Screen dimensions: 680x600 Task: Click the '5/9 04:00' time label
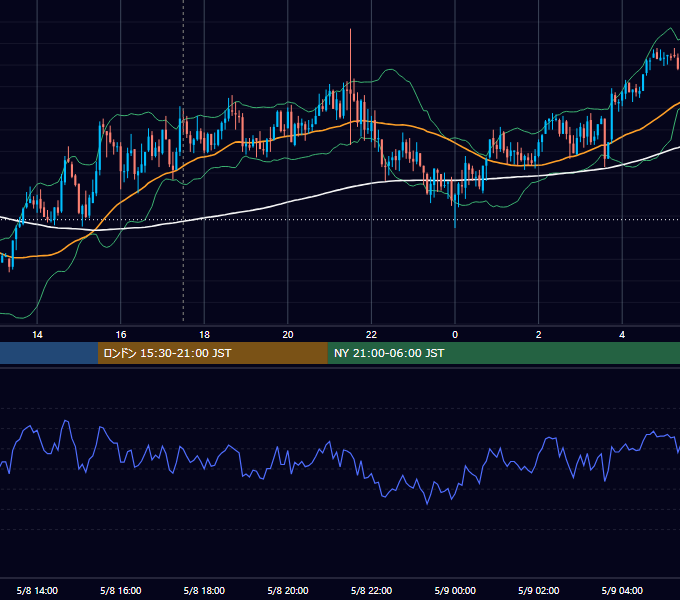pos(622,590)
